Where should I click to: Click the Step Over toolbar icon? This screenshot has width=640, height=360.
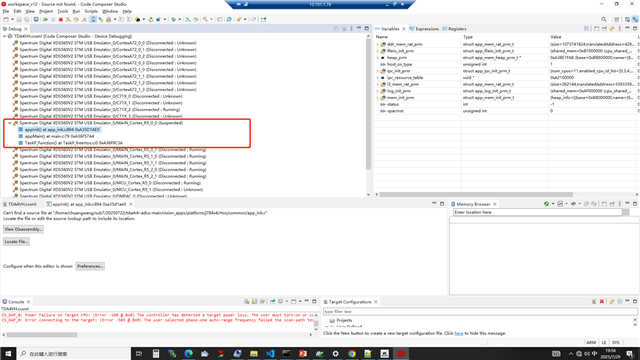[76, 19]
